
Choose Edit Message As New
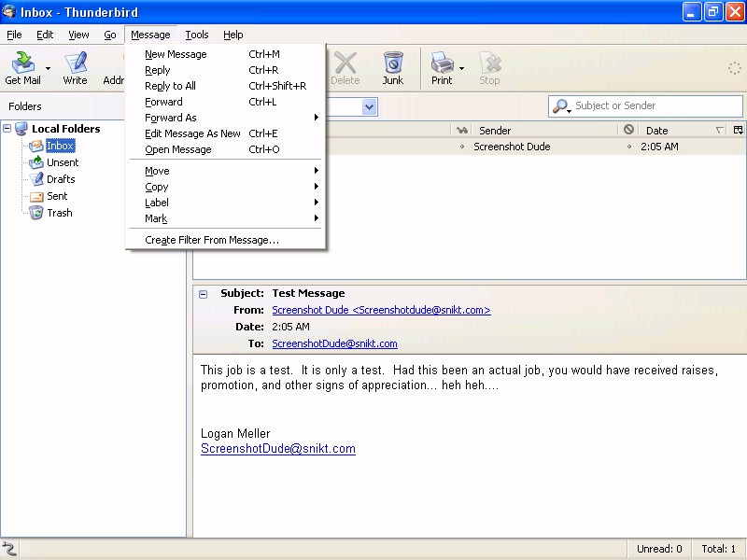[226, 133]
